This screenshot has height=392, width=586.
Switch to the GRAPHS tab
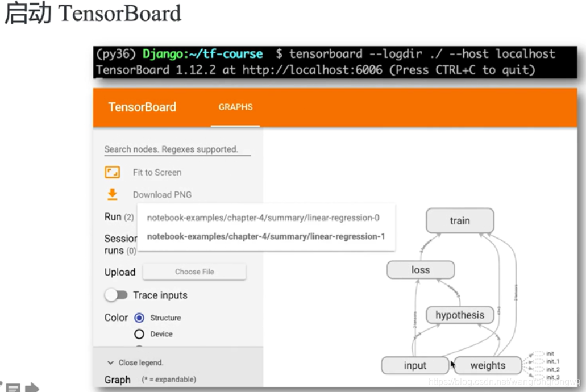click(x=235, y=107)
